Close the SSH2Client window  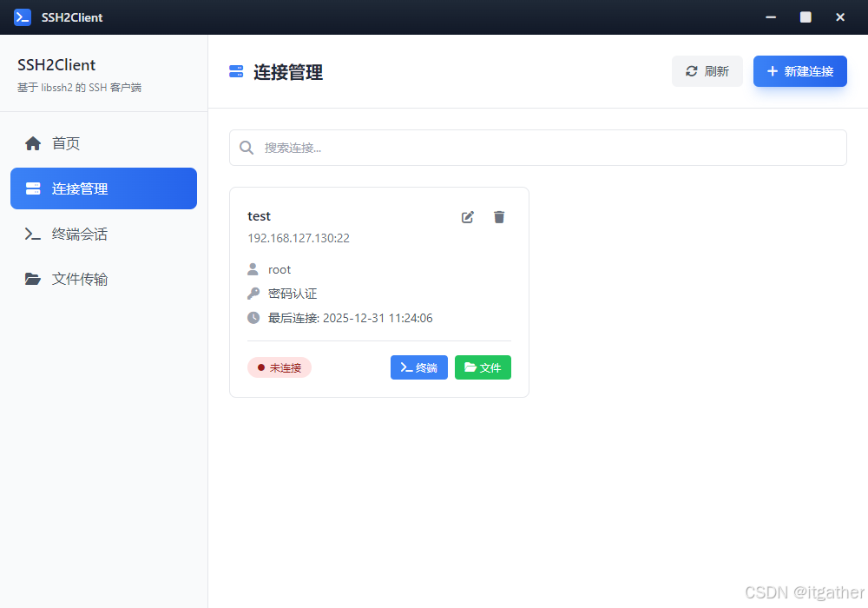coord(839,17)
